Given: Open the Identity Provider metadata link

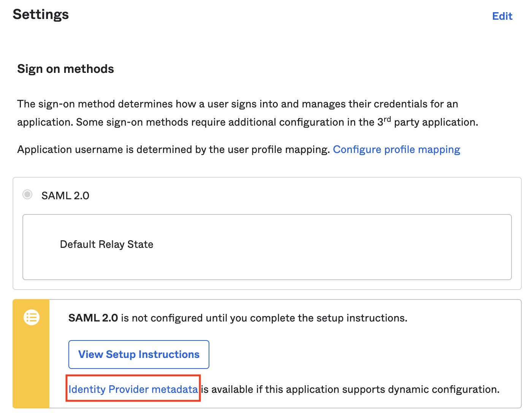Looking at the screenshot, I should [x=133, y=389].
